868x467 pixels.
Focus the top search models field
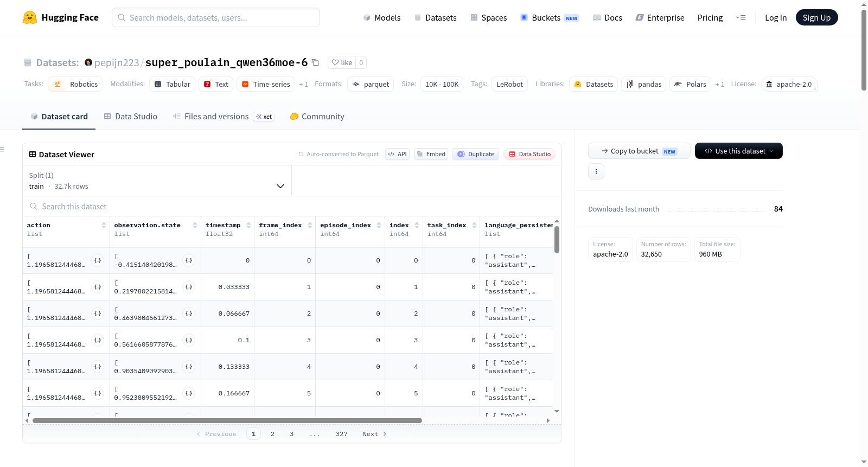click(216, 17)
